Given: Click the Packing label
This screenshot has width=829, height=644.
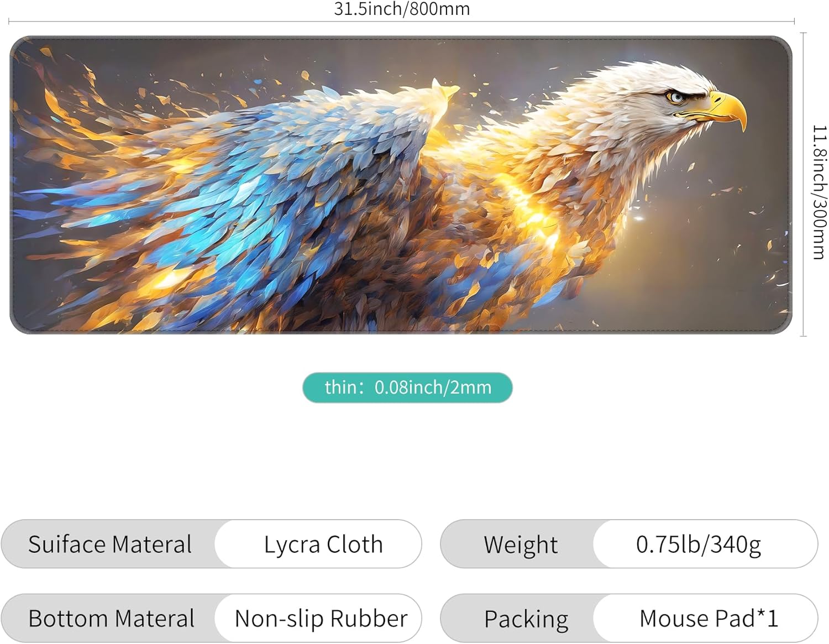Looking at the screenshot, I should [526, 619].
